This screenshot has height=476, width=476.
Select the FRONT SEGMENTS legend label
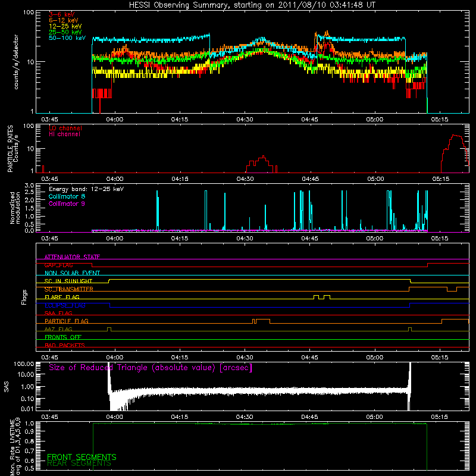click(x=82, y=457)
